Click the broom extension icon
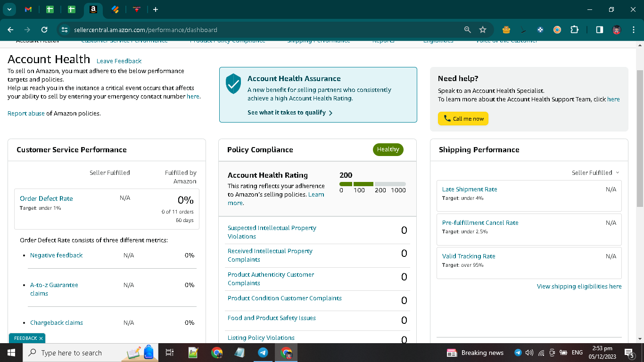Image resolution: width=644 pixels, height=362 pixels. (523, 30)
